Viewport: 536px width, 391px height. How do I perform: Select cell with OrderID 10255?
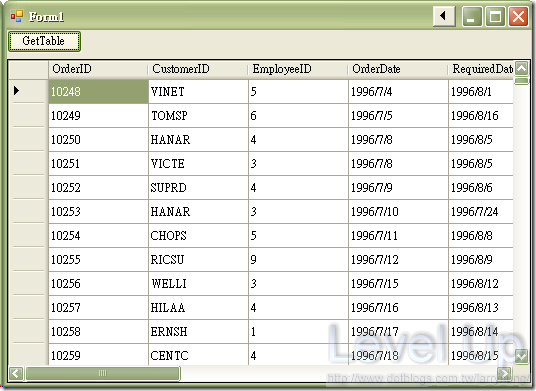98,259
